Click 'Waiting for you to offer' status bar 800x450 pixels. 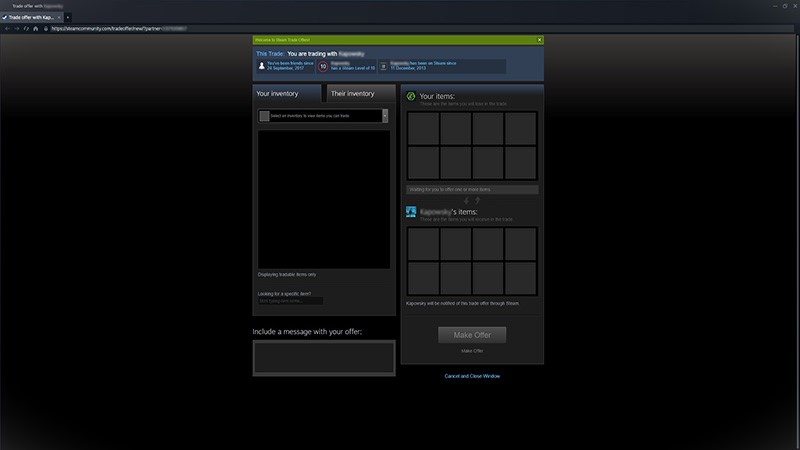[472, 189]
